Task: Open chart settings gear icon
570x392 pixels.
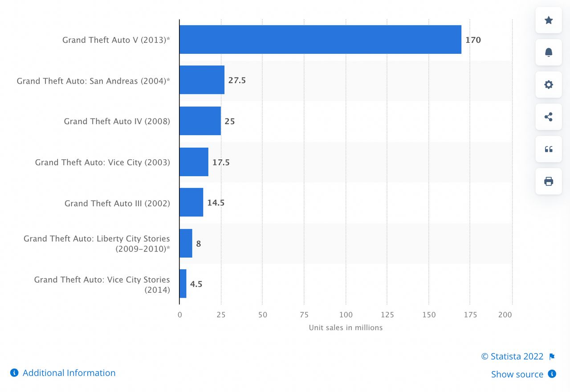Action: (x=549, y=85)
